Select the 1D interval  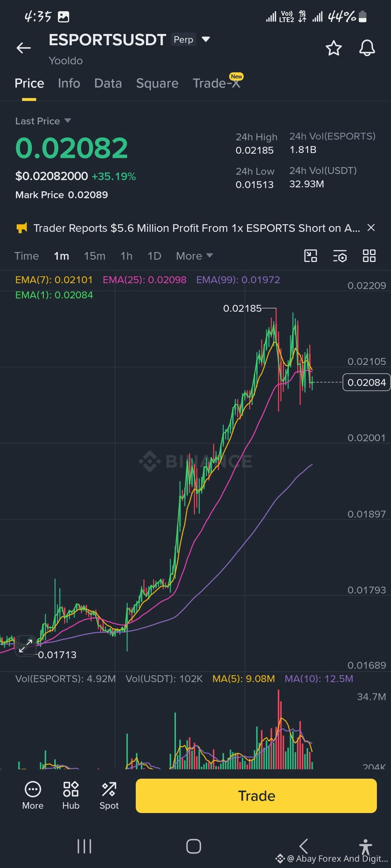click(154, 256)
